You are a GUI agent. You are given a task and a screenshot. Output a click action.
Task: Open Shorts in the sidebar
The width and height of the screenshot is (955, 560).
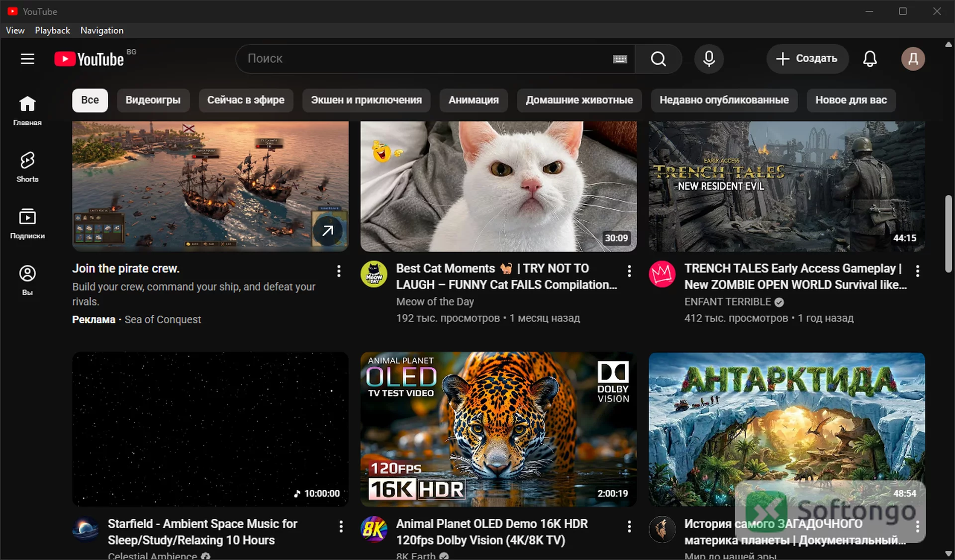pos(27,167)
